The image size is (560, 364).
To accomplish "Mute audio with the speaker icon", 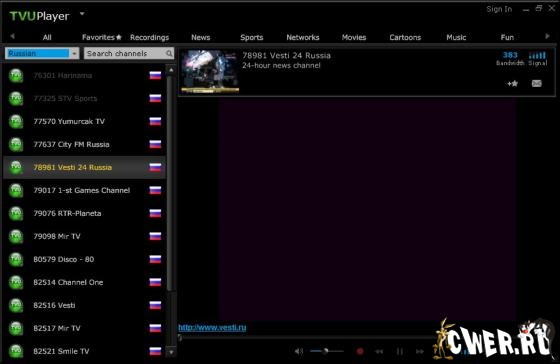I will (299, 351).
